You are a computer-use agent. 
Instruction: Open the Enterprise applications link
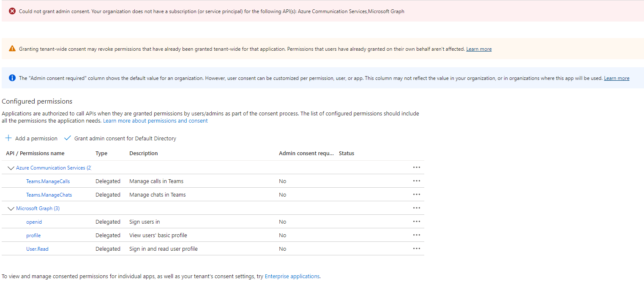coord(292,277)
